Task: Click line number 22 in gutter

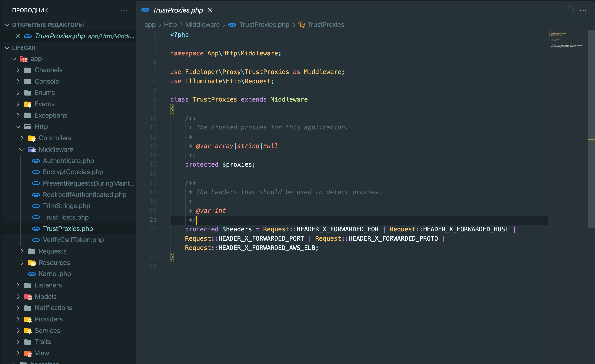Action: (x=153, y=229)
